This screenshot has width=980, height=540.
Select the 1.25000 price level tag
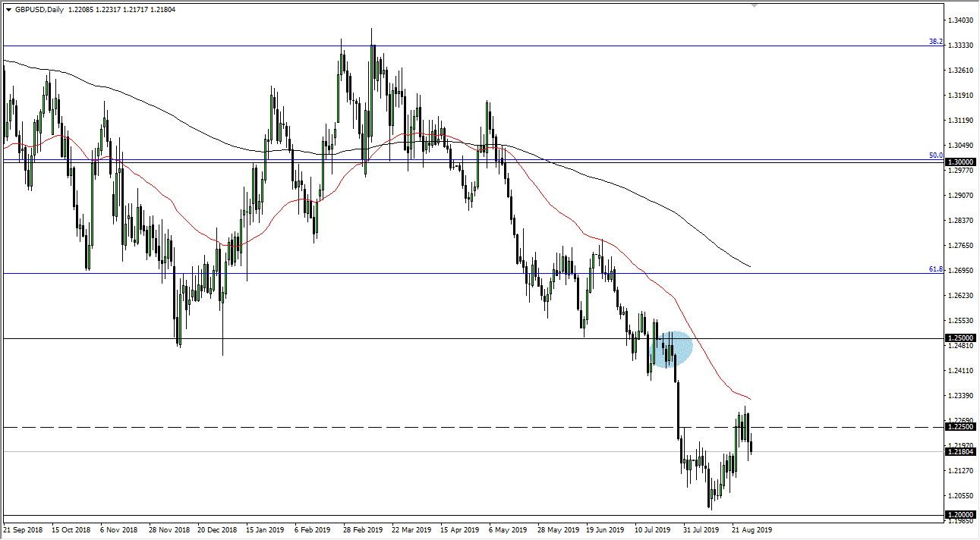pyautogui.click(x=960, y=337)
